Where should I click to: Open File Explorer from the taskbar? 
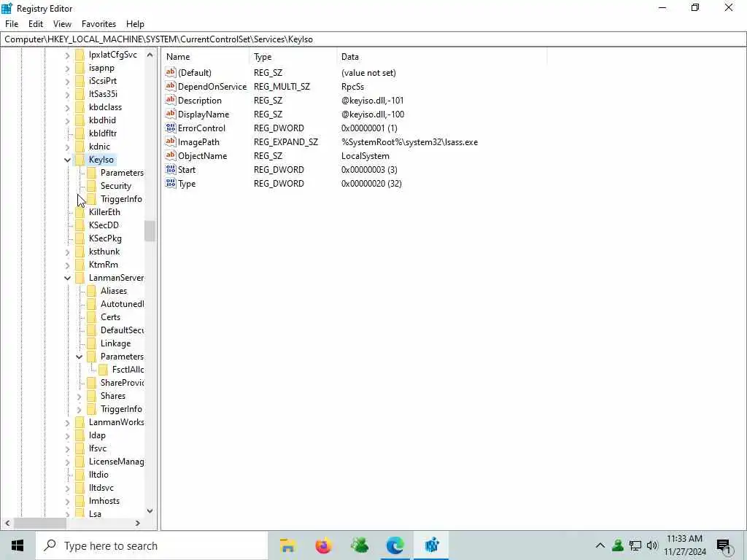[x=287, y=545]
